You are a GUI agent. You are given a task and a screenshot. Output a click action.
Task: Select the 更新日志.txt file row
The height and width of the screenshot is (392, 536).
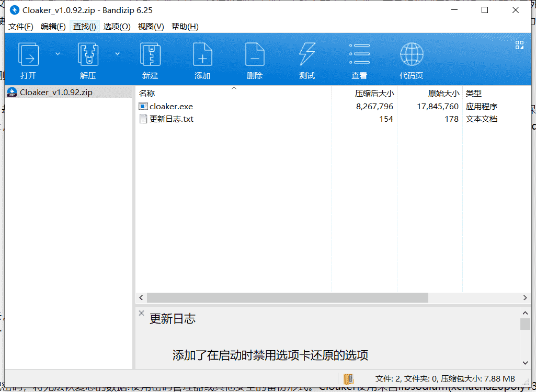pyautogui.click(x=333, y=119)
